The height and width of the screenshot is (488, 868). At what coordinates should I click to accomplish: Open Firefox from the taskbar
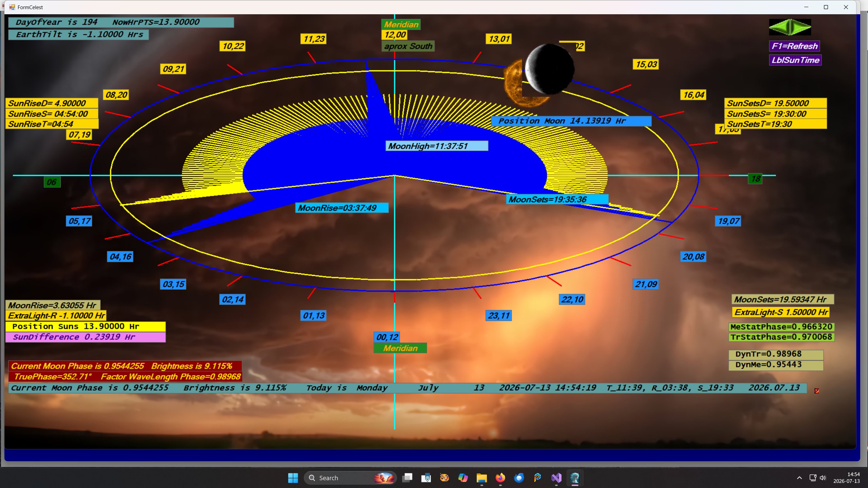[x=500, y=478]
